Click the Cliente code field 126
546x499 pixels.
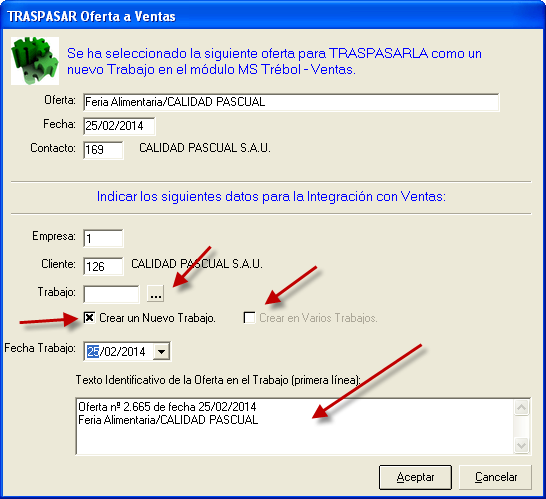tap(103, 267)
